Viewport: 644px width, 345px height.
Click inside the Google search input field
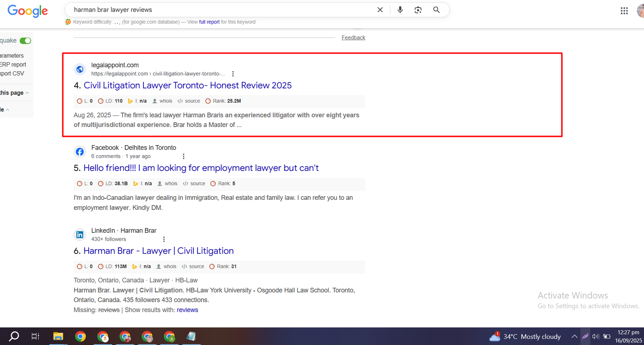(221, 10)
